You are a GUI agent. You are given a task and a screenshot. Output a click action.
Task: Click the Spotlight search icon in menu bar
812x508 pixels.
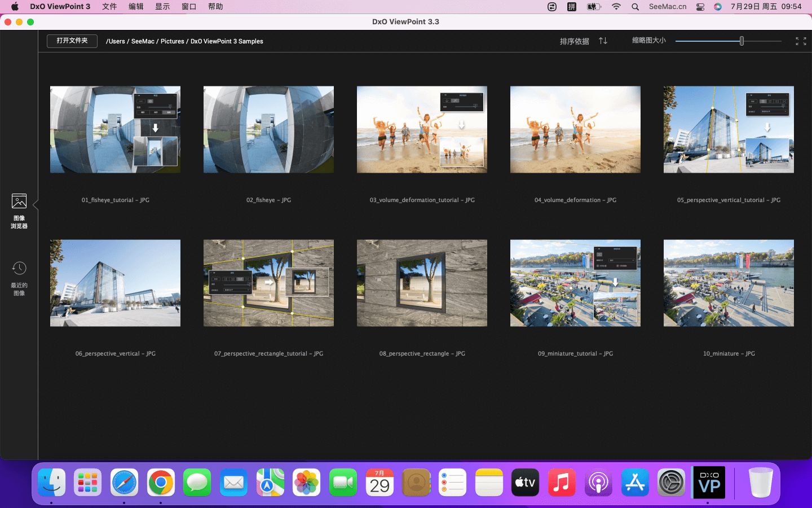[x=636, y=7]
